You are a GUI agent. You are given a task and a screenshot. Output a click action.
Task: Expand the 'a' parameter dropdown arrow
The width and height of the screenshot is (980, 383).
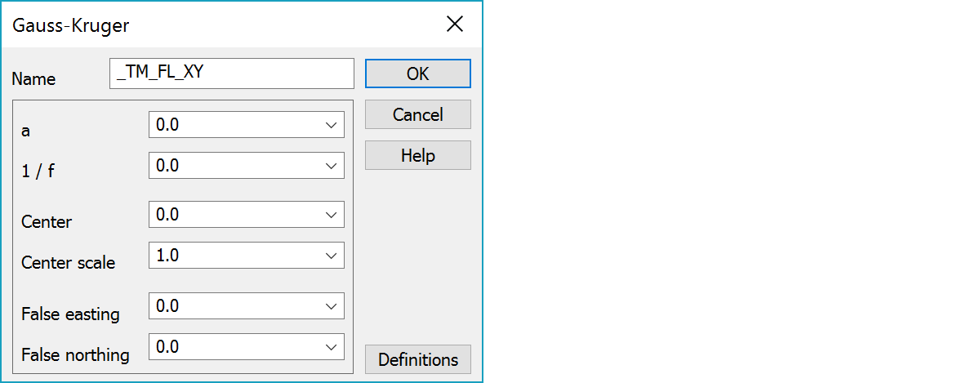click(331, 125)
